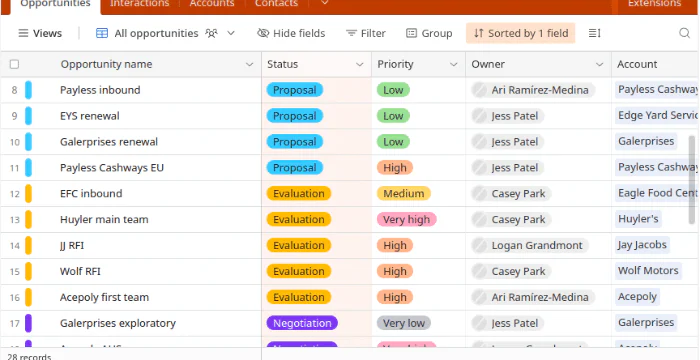Click the Views button
Screen dimensions: 700x360
click(40, 33)
